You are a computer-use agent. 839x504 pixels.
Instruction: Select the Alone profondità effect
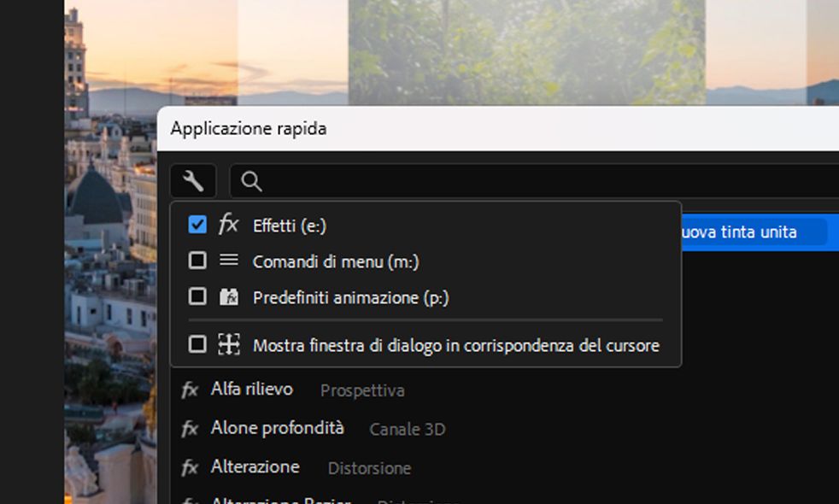click(277, 428)
